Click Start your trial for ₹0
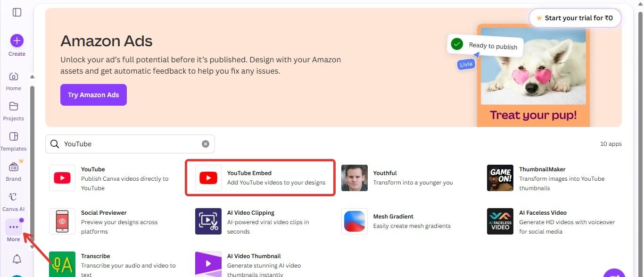The height and width of the screenshot is (277, 644). (575, 18)
